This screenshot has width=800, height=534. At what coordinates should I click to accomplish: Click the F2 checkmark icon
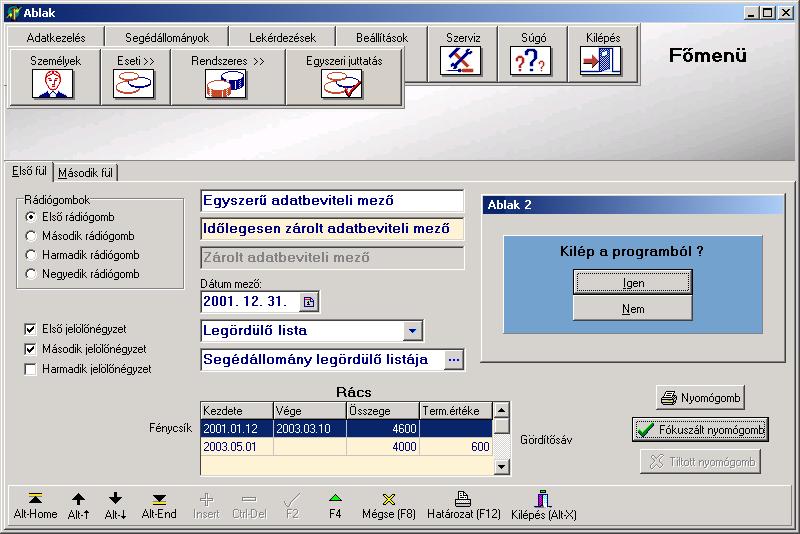(x=292, y=499)
